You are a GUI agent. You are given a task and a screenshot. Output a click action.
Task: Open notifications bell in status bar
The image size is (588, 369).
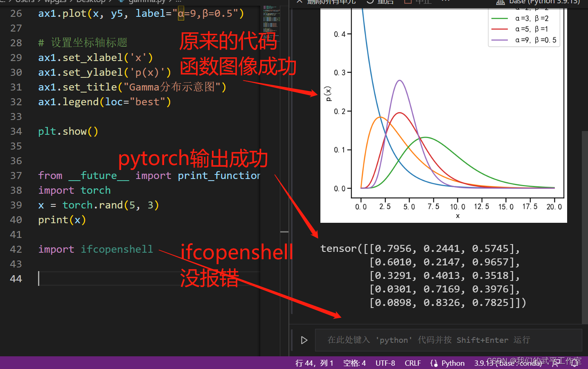click(575, 363)
